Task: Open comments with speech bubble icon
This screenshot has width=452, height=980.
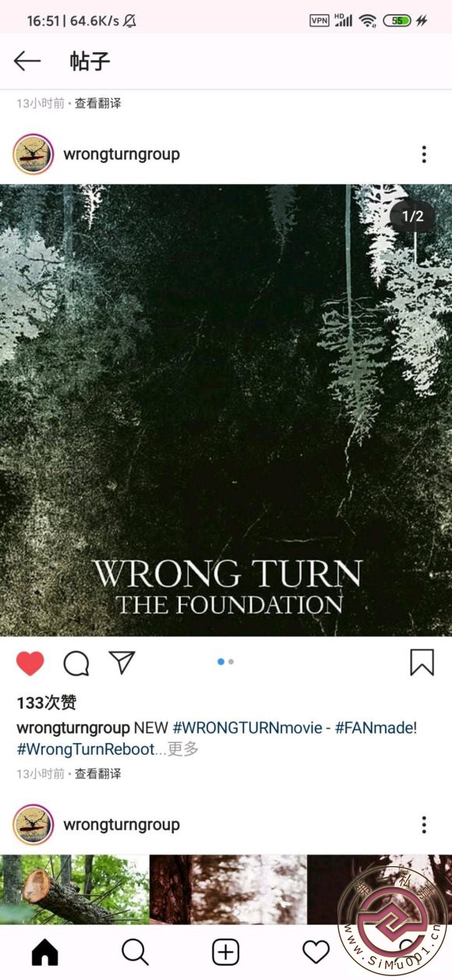Action: click(x=76, y=663)
